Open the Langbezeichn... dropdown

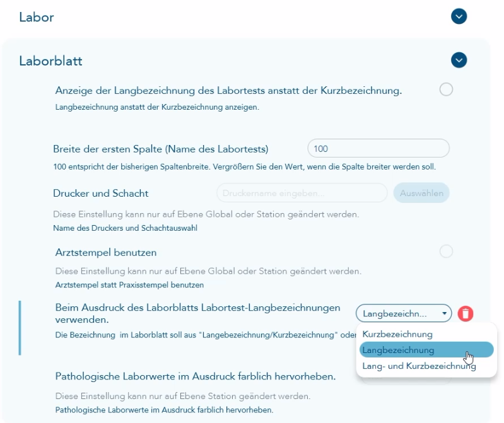[x=404, y=313]
